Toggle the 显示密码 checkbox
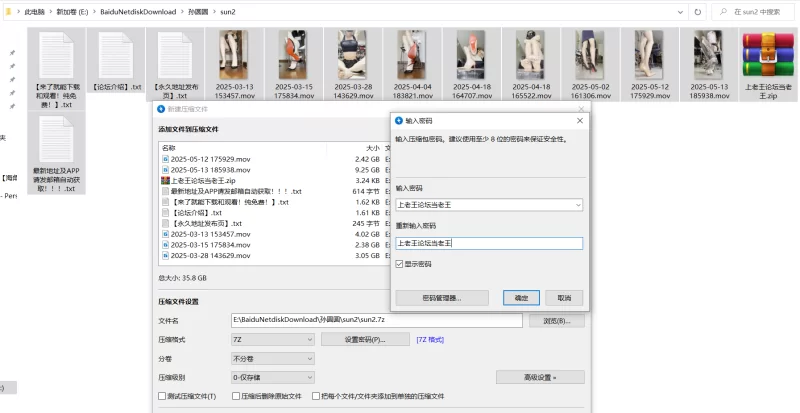Screen dimensions: 800x413 399,264
